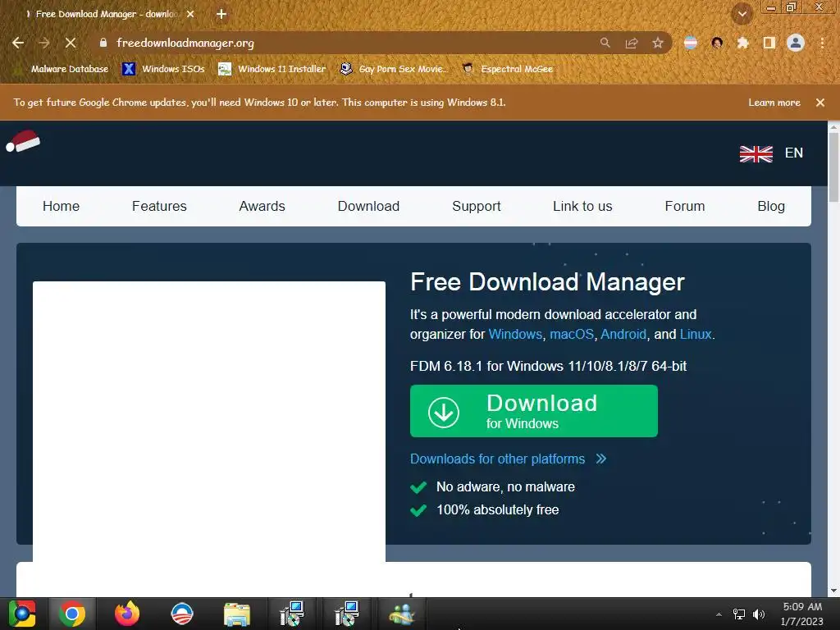Open the Obama-logo app in taskbar
The width and height of the screenshot is (840, 630).
pos(181,614)
